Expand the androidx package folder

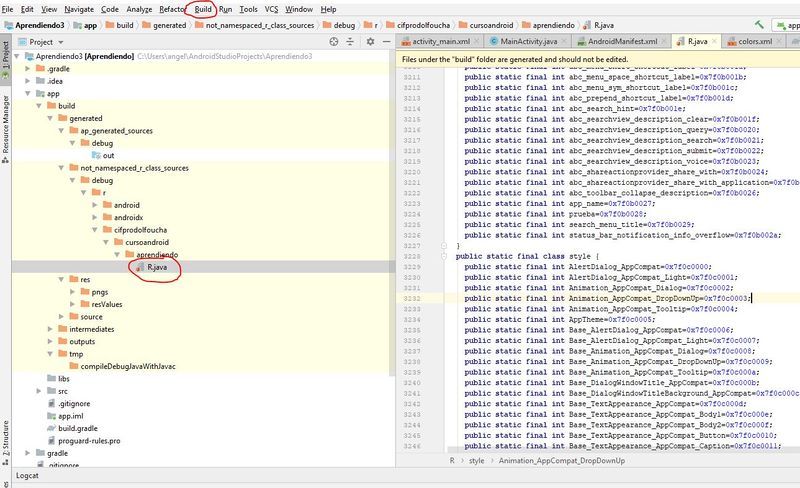click(x=95, y=217)
